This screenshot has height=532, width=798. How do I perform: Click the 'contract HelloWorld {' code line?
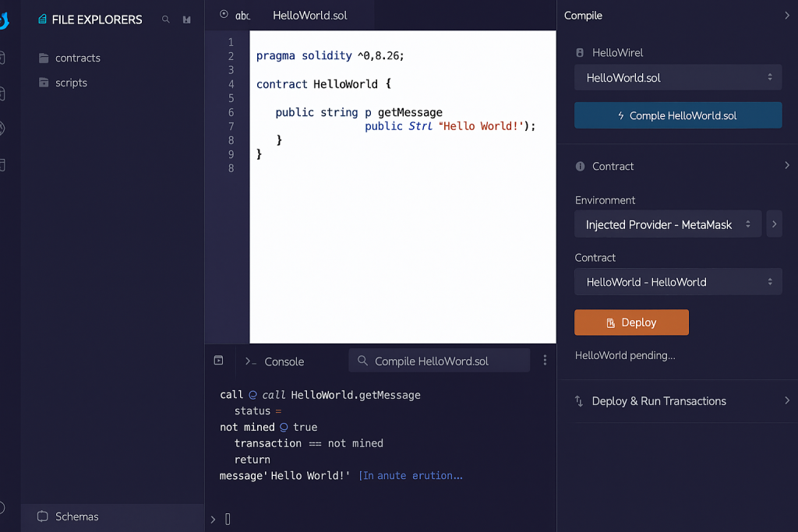323,84
